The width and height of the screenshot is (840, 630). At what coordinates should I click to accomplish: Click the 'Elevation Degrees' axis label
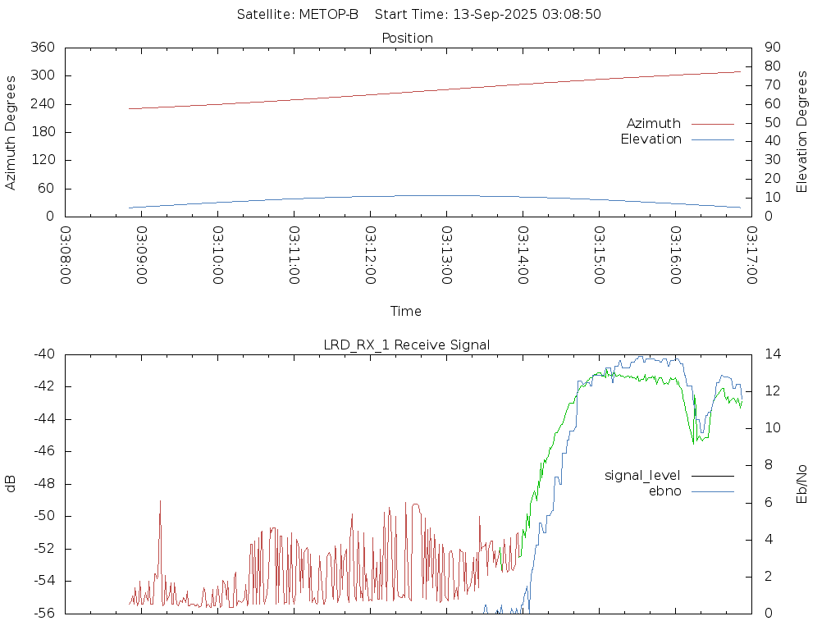click(x=801, y=132)
